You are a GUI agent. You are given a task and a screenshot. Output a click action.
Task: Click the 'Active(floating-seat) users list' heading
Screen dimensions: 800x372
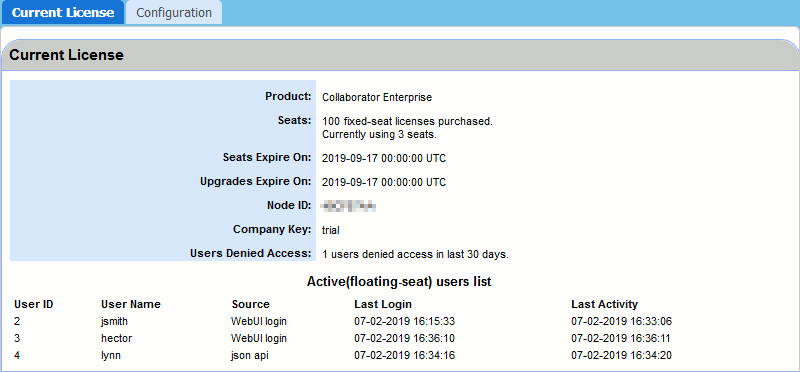point(399,282)
